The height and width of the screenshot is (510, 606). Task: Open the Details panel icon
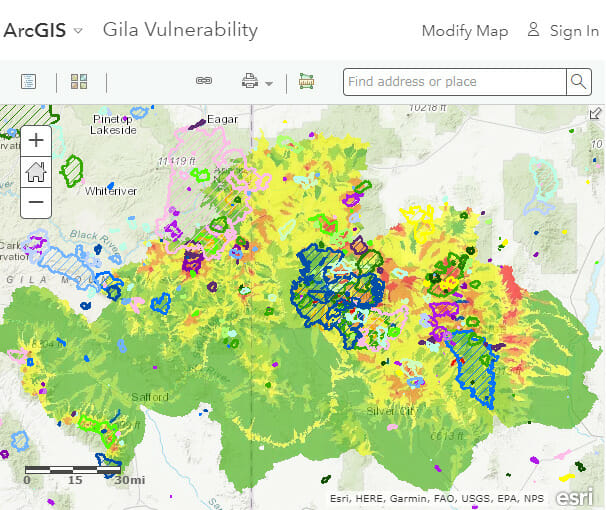(x=29, y=82)
